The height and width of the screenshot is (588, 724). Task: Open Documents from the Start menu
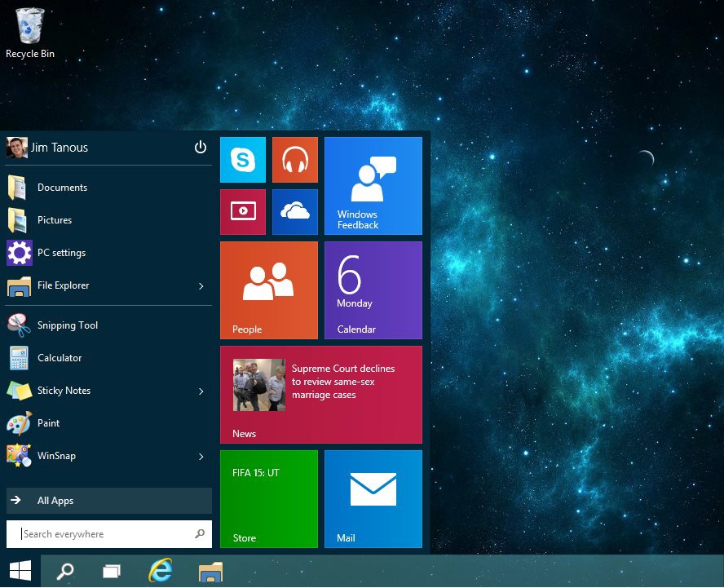tap(109, 188)
